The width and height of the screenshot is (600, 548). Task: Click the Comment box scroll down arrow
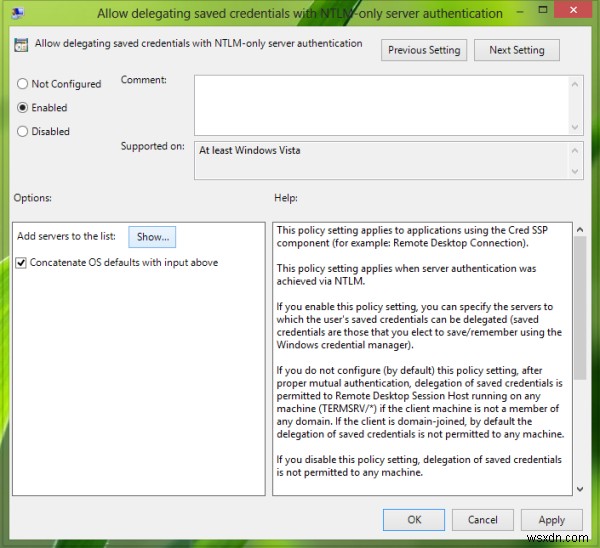(575, 127)
